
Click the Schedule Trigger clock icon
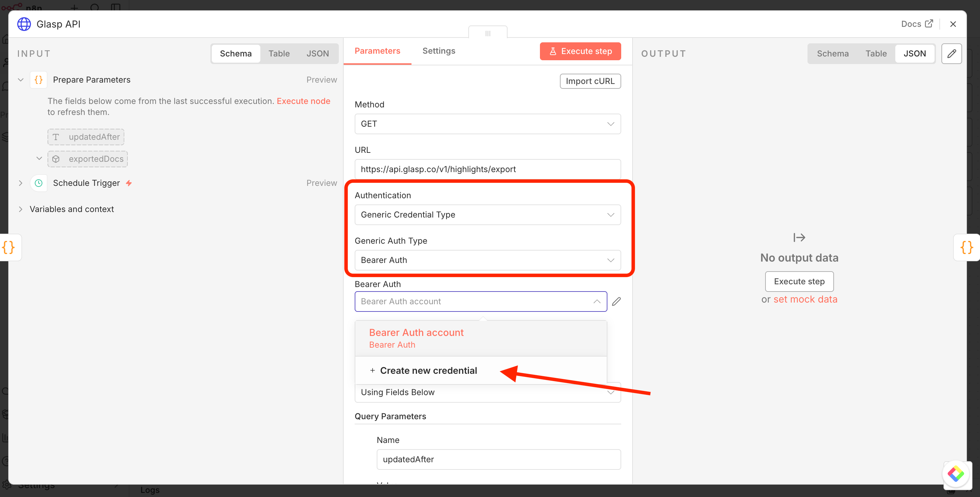[39, 183]
